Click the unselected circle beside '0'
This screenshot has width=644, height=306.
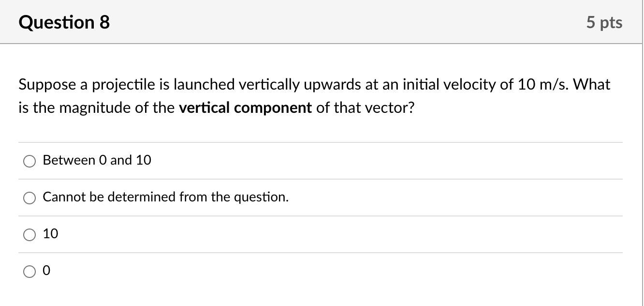(x=29, y=272)
